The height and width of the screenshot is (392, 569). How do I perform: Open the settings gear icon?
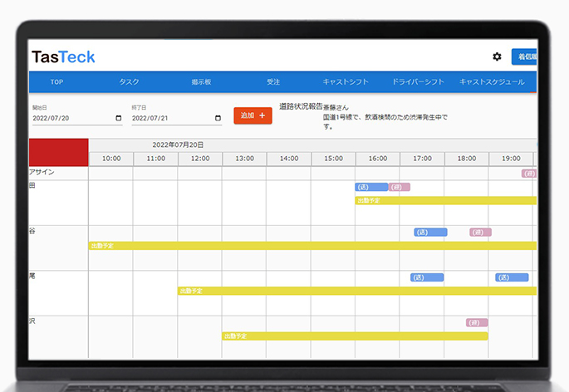[497, 56]
